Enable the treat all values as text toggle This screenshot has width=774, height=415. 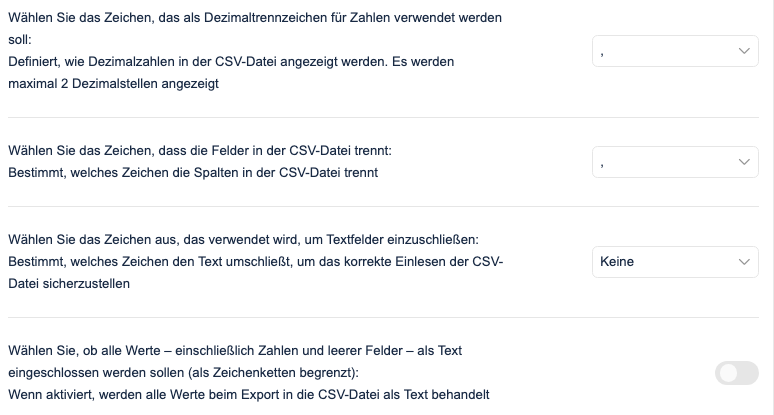(x=737, y=373)
